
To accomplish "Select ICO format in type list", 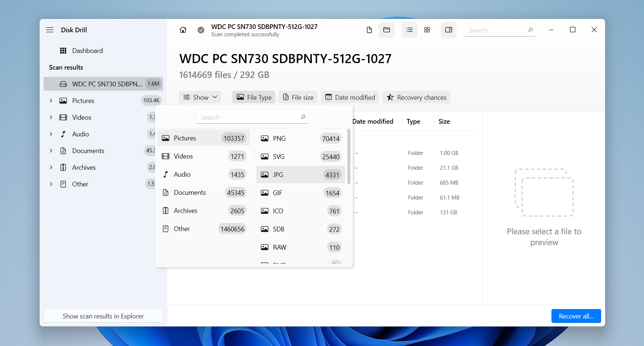I will point(301,211).
